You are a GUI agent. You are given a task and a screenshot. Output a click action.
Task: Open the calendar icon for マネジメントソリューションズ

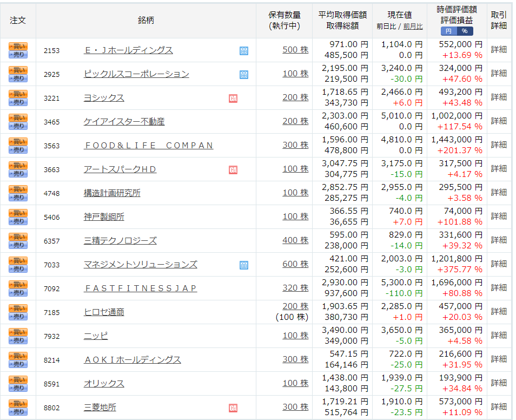coord(244,265)
